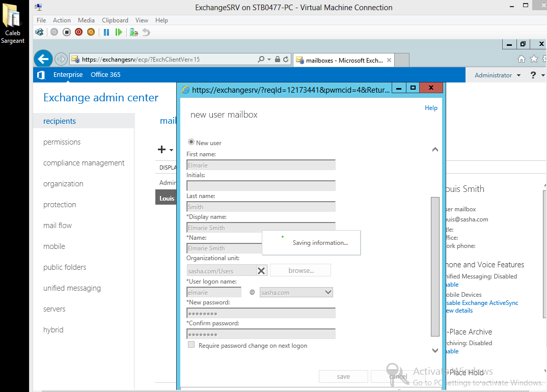Click the browser address bar URL
Image resolution: width=547 pixels, height=392 pixels.
click(141, 59)
